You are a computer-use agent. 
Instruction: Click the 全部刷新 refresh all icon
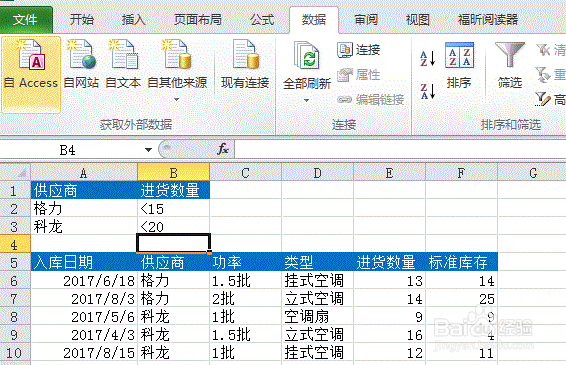click(x=307, y=56)
